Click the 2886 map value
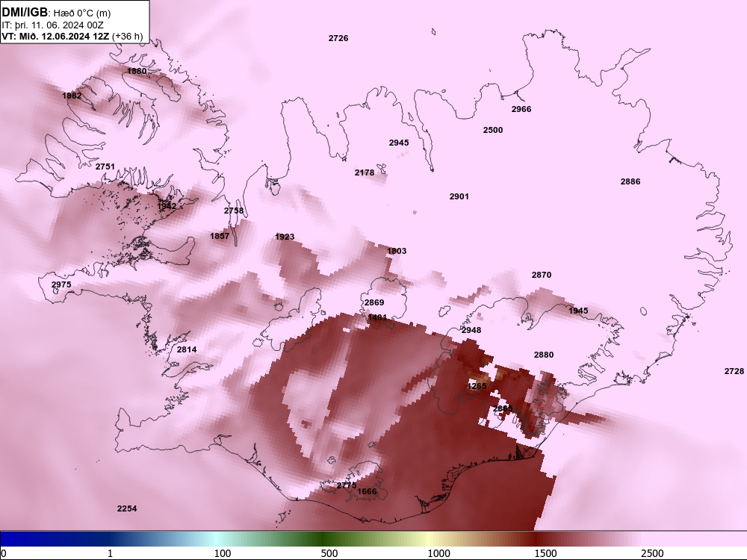747x560 pixels. [x=630, y=181]
